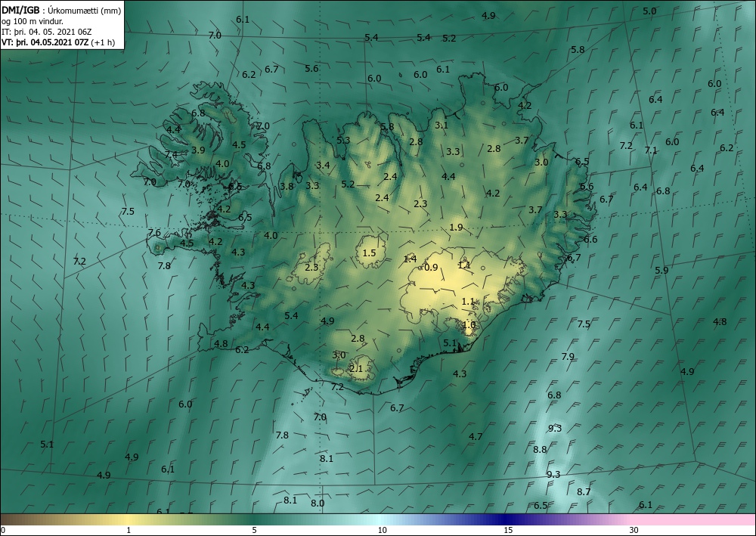Click the 0.9 value on the glacier
The image size is (756, 536).
pos(432,267)
